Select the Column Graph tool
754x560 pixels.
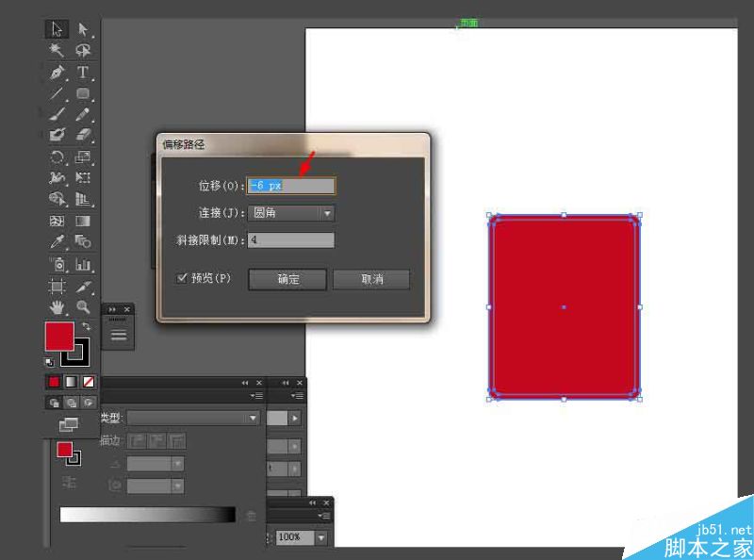pyautogui.click(x=83, y=264)
